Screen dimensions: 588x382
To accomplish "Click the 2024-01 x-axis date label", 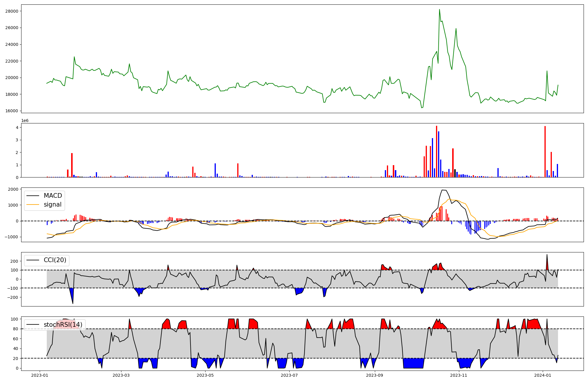I will (543, 375).
